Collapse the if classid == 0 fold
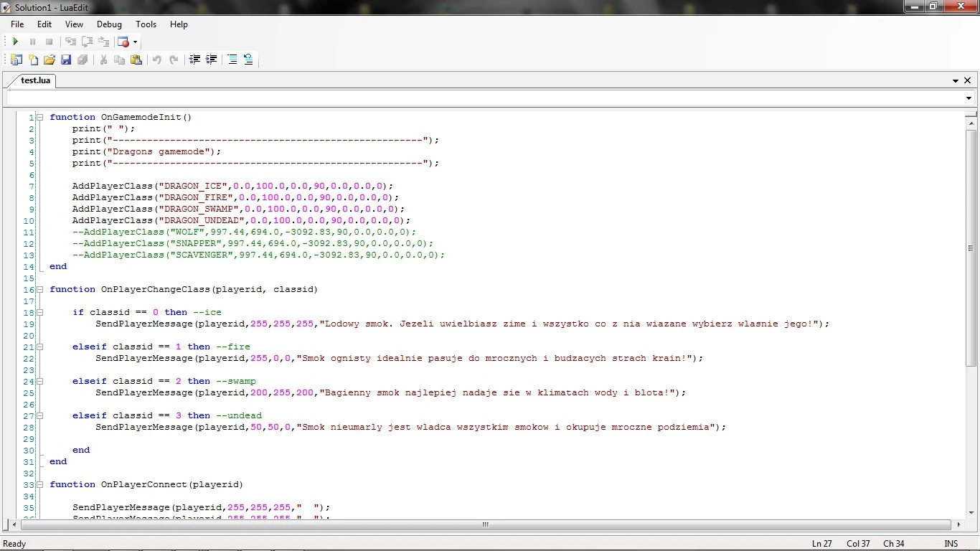The height and width of the screenshot is (551, 980). pos(40,312)
